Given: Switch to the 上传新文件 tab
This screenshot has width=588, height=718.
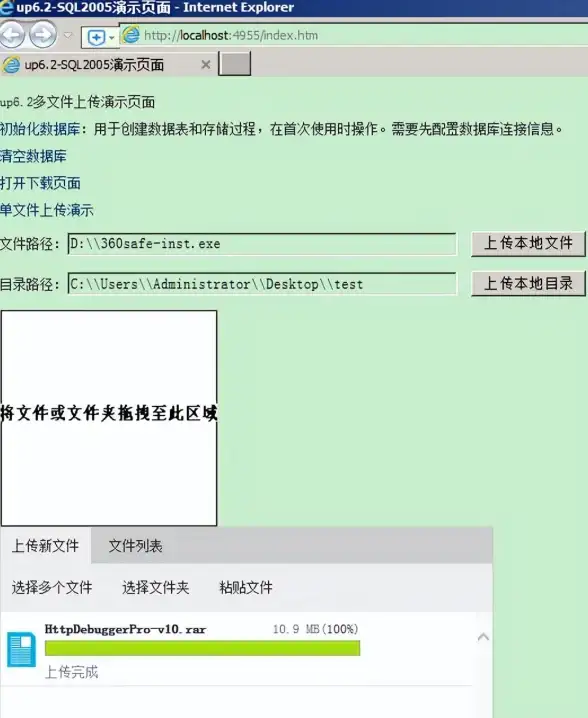Looking at the screenshot, I should (x=45, y=545).
